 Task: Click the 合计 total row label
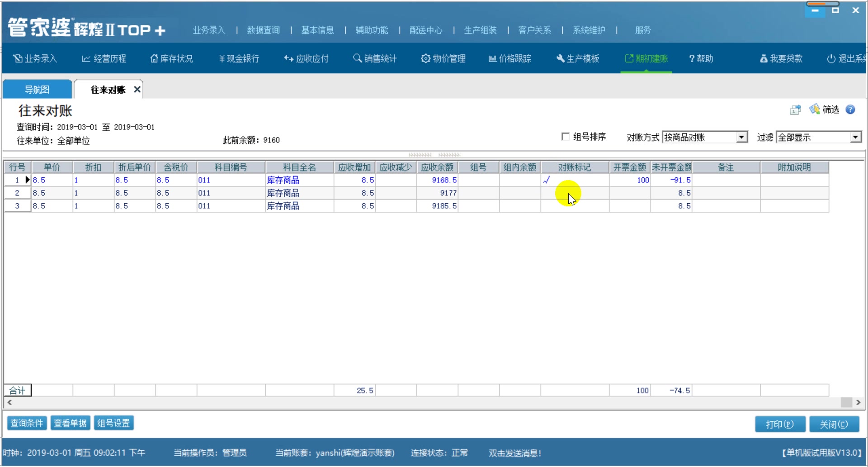click(x=18, y=390)
